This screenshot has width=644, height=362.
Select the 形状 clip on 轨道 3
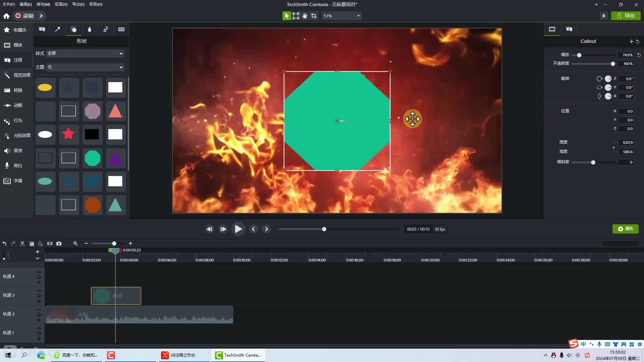(x=116, y=296)
